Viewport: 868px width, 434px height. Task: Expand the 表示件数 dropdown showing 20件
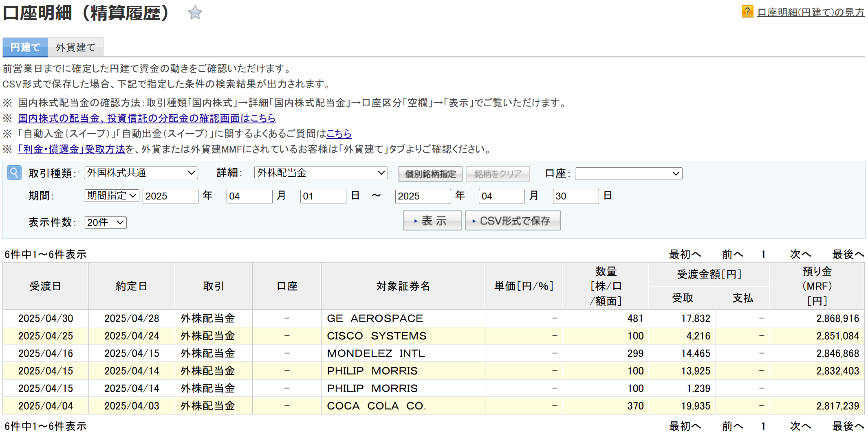coord(105,222)
